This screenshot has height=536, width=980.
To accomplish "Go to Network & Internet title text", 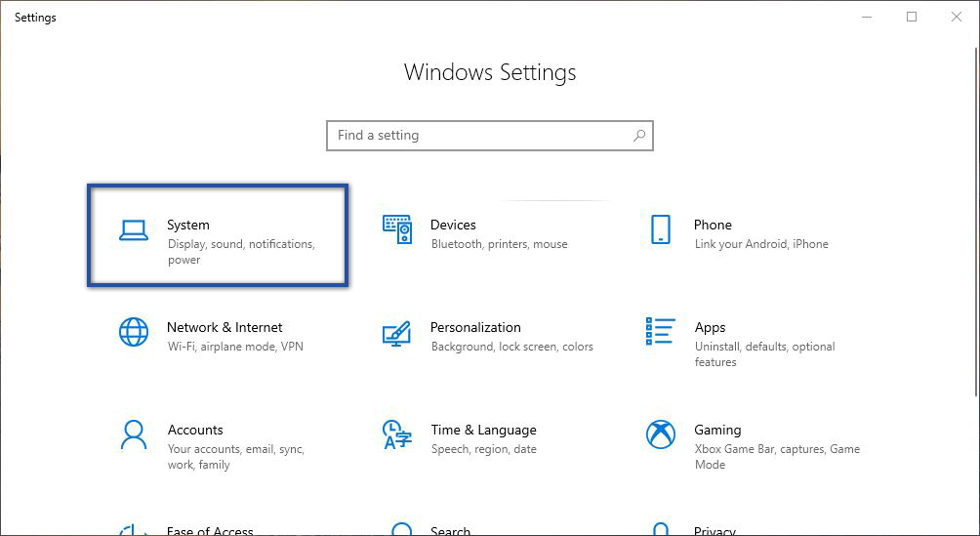I will coord(225,327).
